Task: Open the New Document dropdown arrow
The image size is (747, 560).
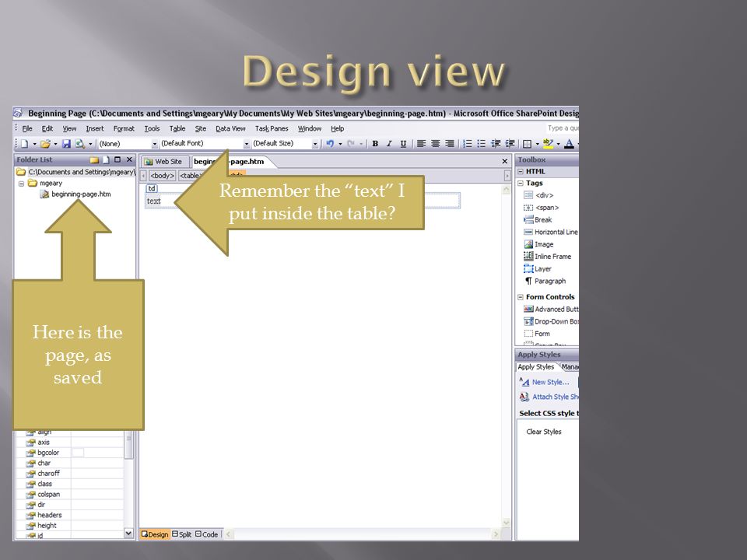Action: pos(34,144)
